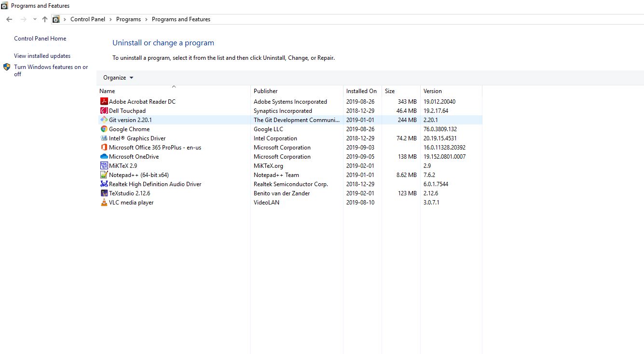Image resolution: width=644 pixels, height=354 pixels.
Task: Click publisher Intel Corporation
Action: [x=275, y=138]
